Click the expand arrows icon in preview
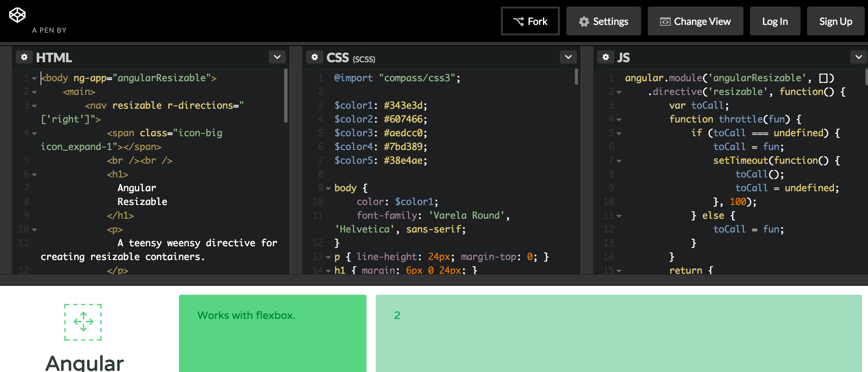 (83, 322)
